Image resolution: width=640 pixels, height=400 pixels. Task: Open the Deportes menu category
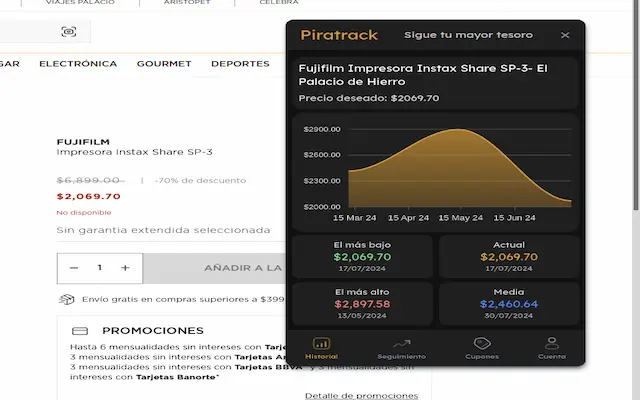(x=240, y=64)
